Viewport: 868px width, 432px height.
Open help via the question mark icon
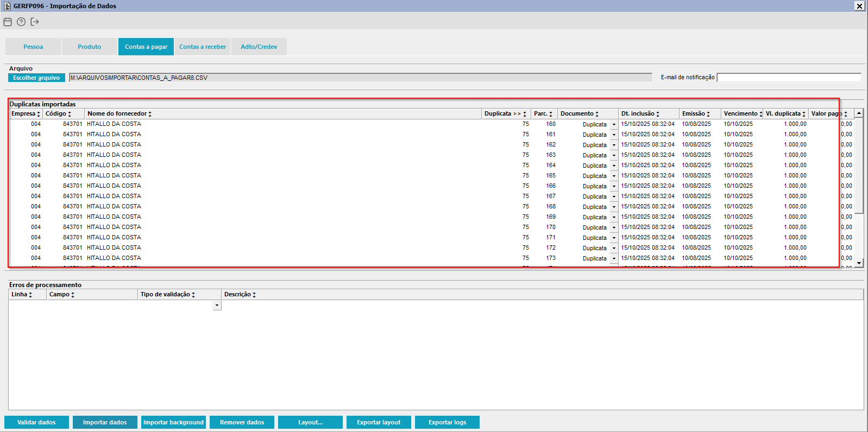[x=21, y=22]
